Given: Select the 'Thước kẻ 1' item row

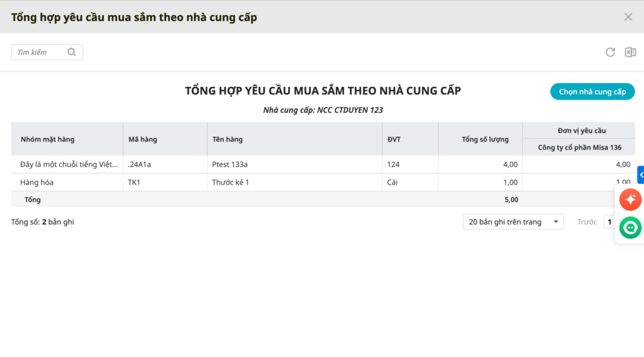Looking at the screenshot, I should pyautogui.click(x=231, y=183).
